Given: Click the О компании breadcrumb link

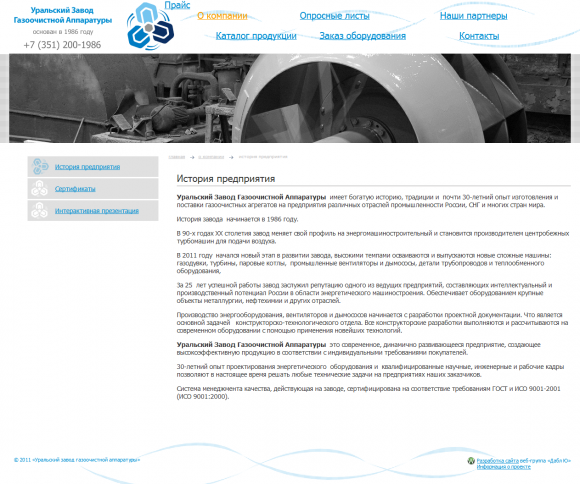Looking at the screenshot, I should coord(211,157).
